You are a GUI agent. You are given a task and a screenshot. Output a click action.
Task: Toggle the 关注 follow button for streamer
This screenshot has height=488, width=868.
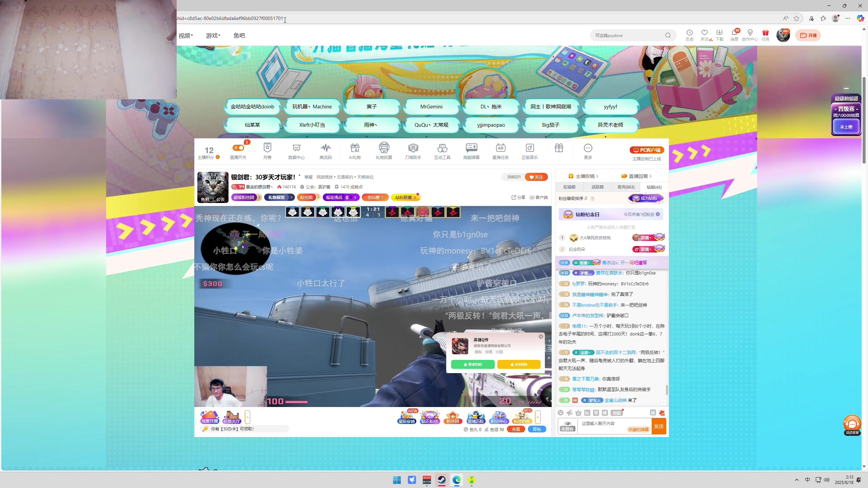[536, 177]
